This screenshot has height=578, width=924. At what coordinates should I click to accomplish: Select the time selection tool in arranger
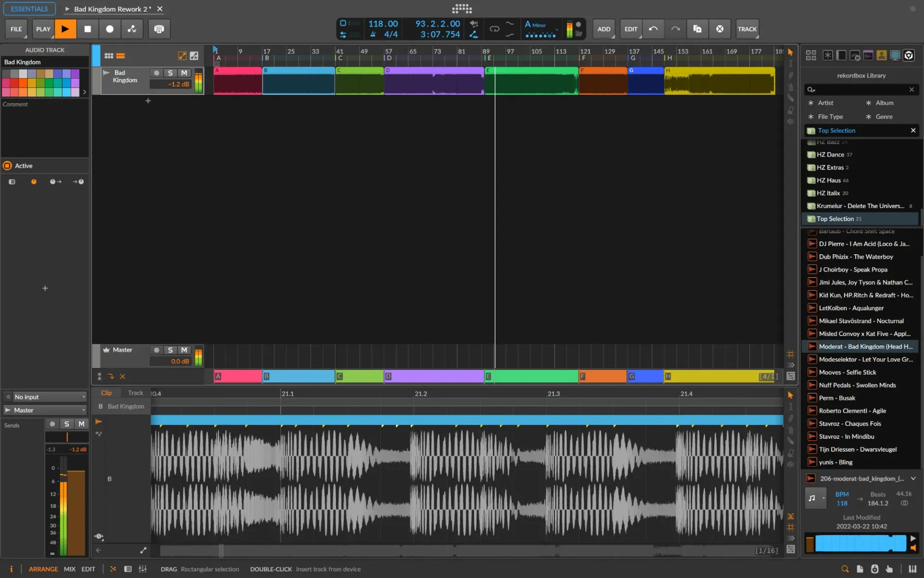click(x=790, y=64)
